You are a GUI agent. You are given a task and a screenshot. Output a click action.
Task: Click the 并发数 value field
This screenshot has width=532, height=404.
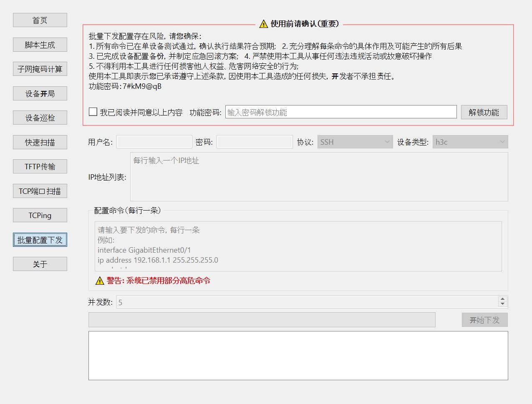tap(308, 302)
